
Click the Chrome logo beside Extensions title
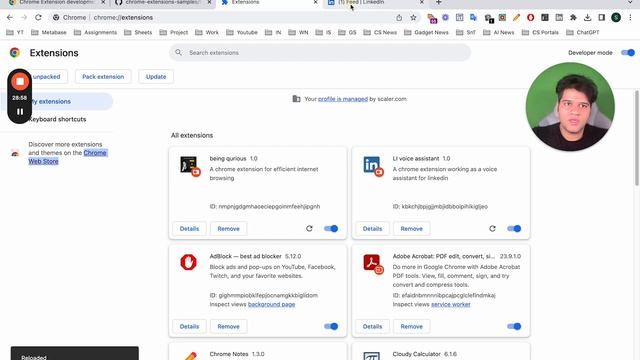point(15,53)
